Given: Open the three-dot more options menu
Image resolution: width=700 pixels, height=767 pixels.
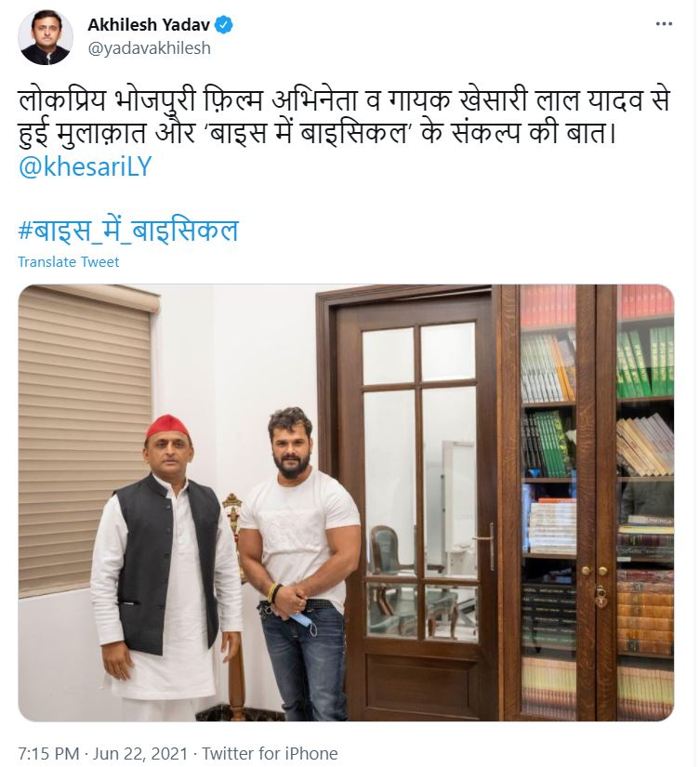Looking at the screenshot, I should pyautogui.click(x=664, y=24).
